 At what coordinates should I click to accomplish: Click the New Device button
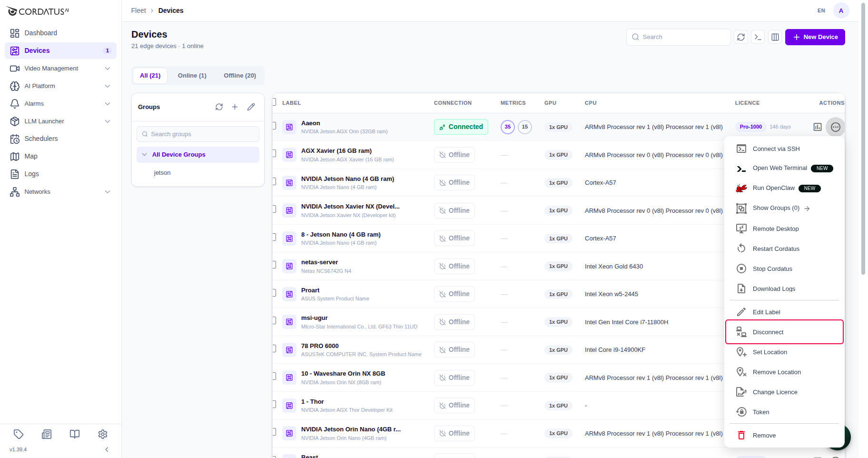815,37
